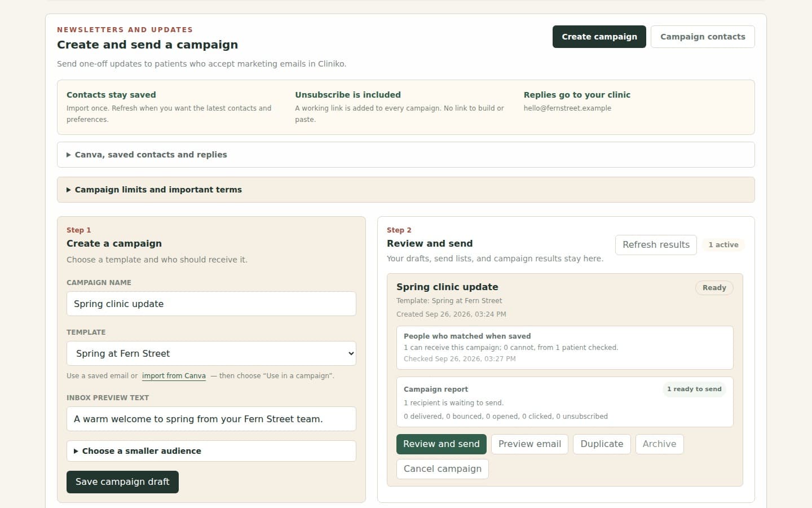Click the Unsubscribe is included heading
The image size is (812, 508).
pyautogui.click(x=348, y=95)
